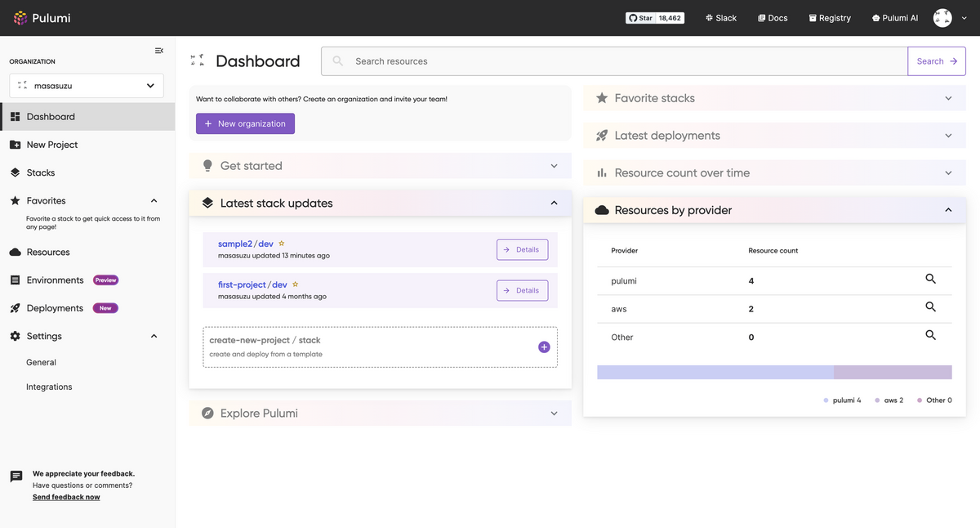Click the Resource count column header
This screenshot has width=980, height=528.
click(773, 251)
